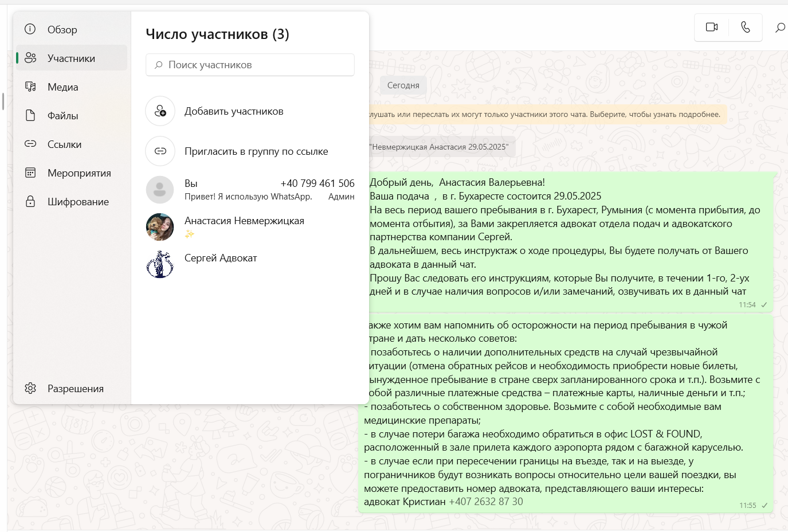Open chat search magnifier icon
The image size is (788, 532).
pyautogui.click(x=780, y=28)
